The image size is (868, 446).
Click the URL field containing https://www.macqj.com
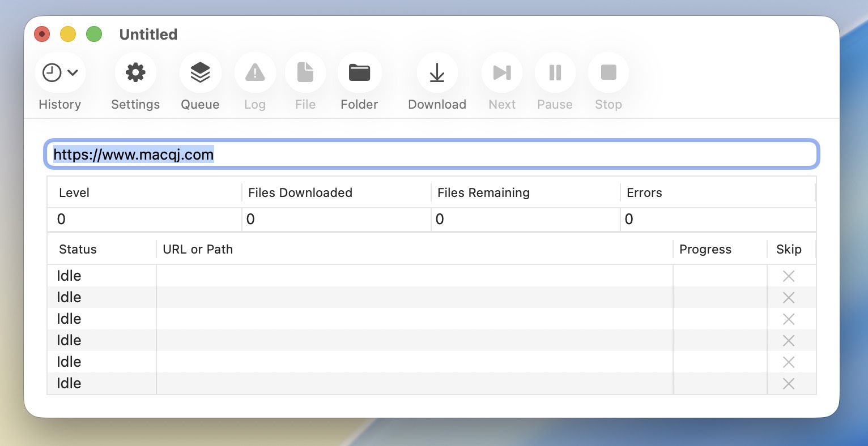[x=431, y=155]
